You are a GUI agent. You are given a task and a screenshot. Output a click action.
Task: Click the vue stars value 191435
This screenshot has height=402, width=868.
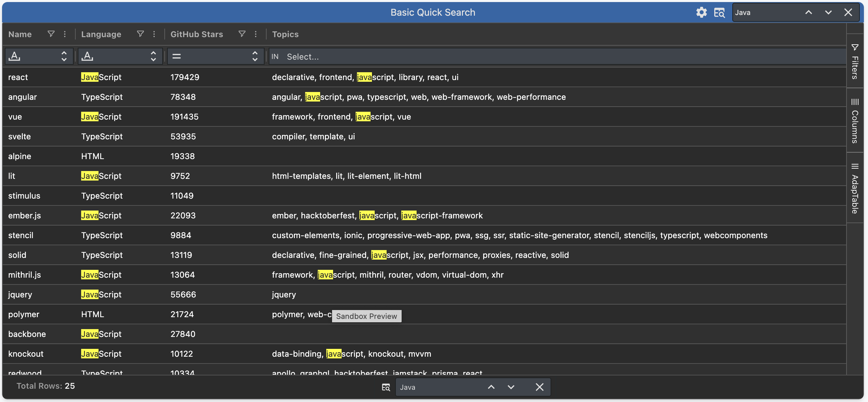tap(184, 117)
